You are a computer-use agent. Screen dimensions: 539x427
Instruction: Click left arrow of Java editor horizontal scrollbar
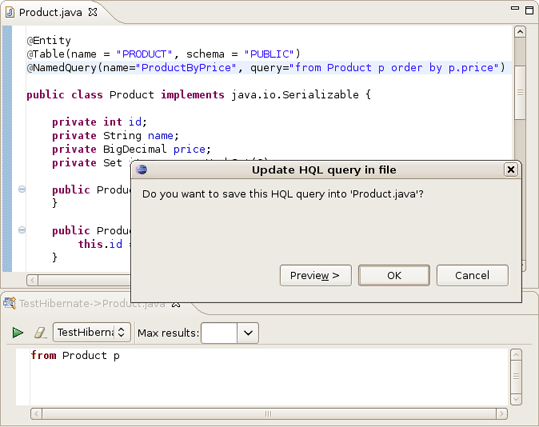[x=32, y=280]
